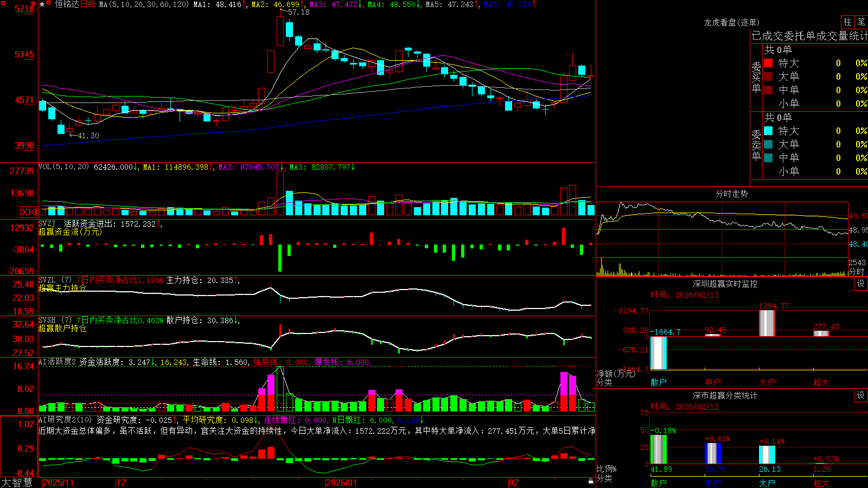Select the 超大 category in ratio chart
The width and height of the screenshot is (868, 488).
tap(821, 483)
